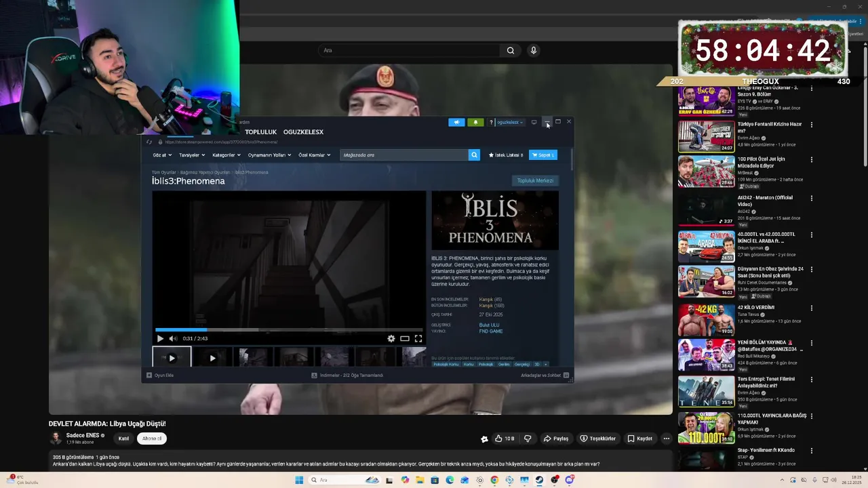Open the 100 Pilot Özel Jet video thumbnail
Viewport: 868px width, 488px height.
point(706,172)
